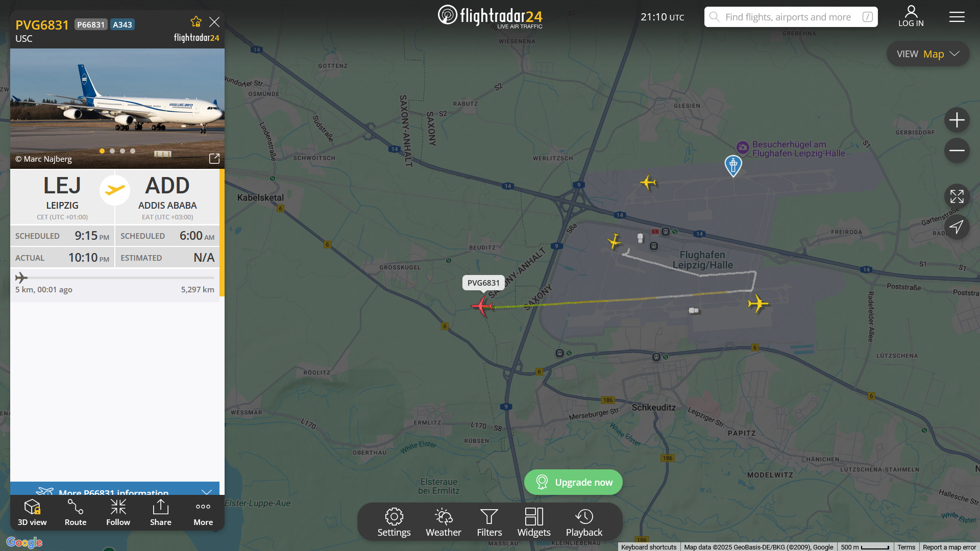Click the Follow aircraft icon
This screenshot has height=551, width=980.
tap(118, 512)
